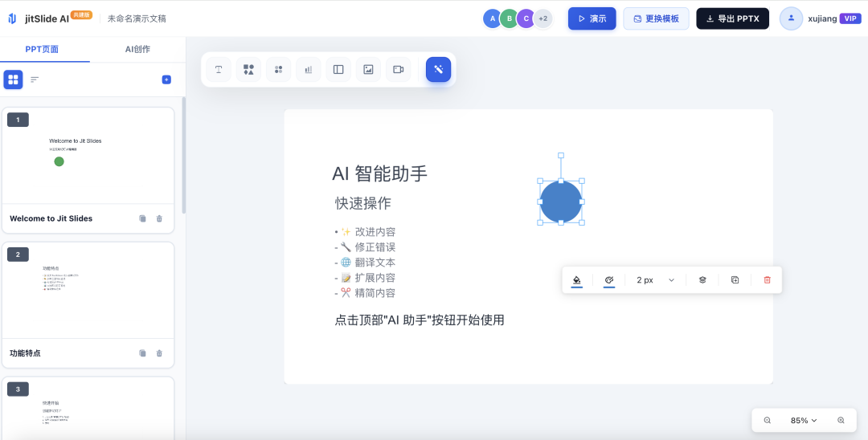Open the four-dots components tool
Viewport: 868px width, 440px height.
click(278, 70)
